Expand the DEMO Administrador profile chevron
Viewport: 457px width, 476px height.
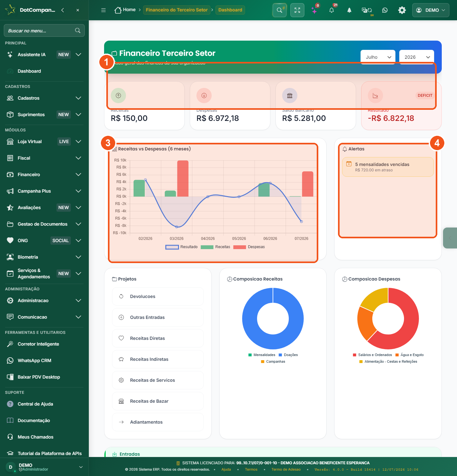pos(81,467)
